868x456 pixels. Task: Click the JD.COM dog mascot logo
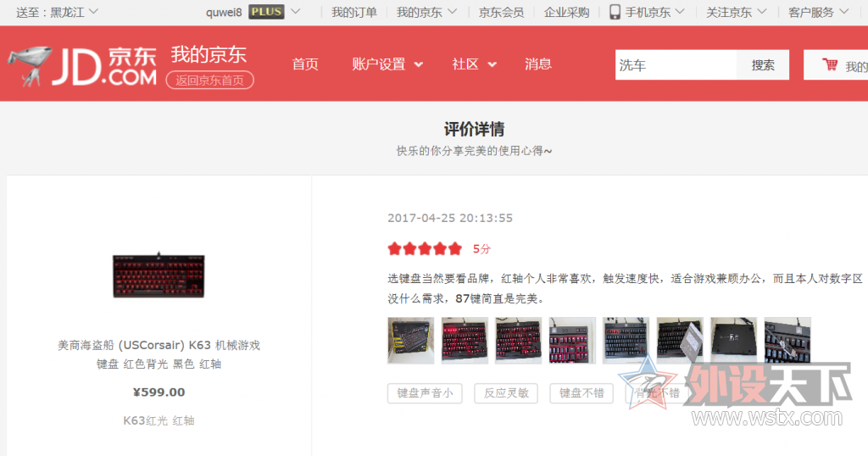[30, 65]
